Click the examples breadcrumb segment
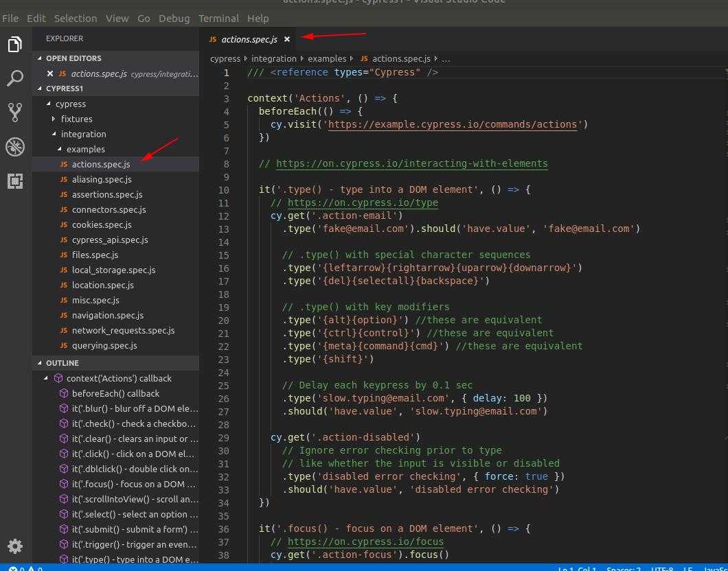Screen dimensions: 728x571 coord(327,59)
